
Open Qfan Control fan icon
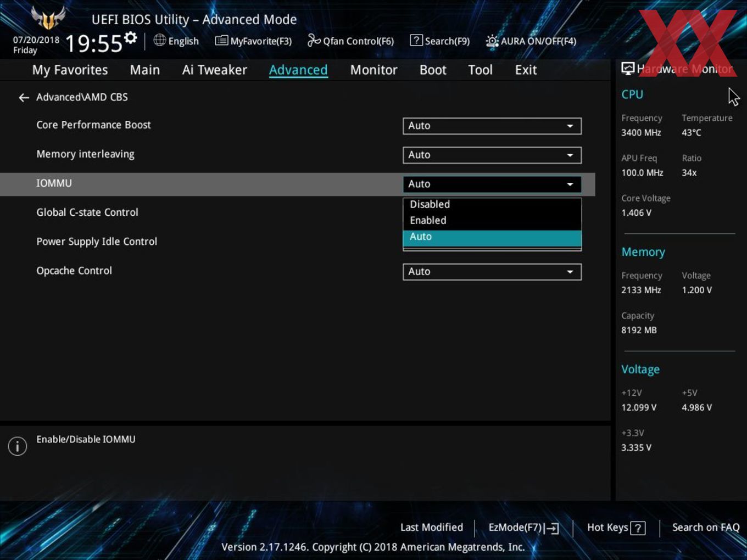[x=314, y=40]
